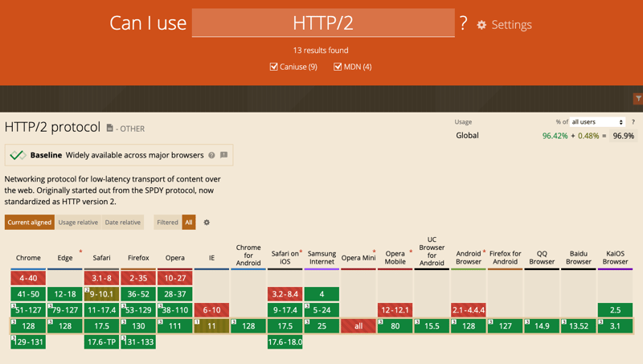Open the table view settings gear icon
643x364 pixels.
207,222
